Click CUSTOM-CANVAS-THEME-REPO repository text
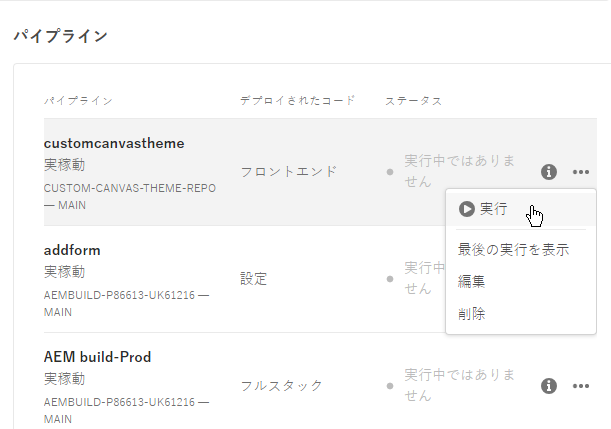This screenshot has width=611, height=429. (130, 188)
